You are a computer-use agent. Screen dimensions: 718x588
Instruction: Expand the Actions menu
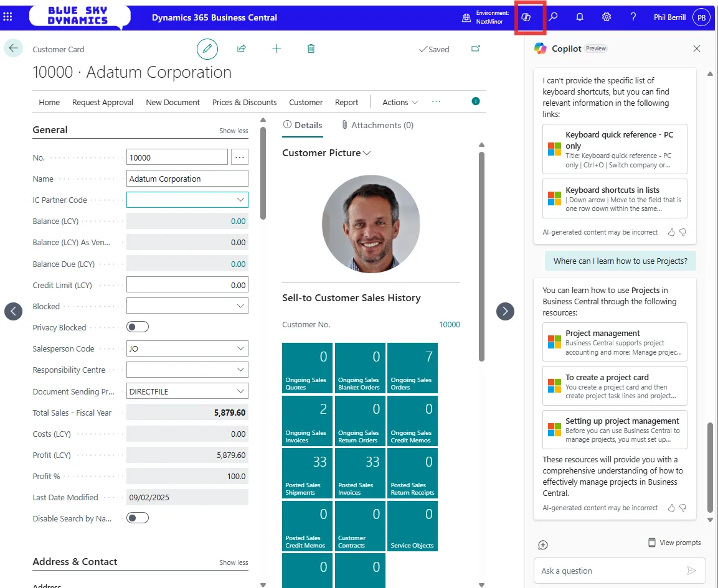click(400, 103)
